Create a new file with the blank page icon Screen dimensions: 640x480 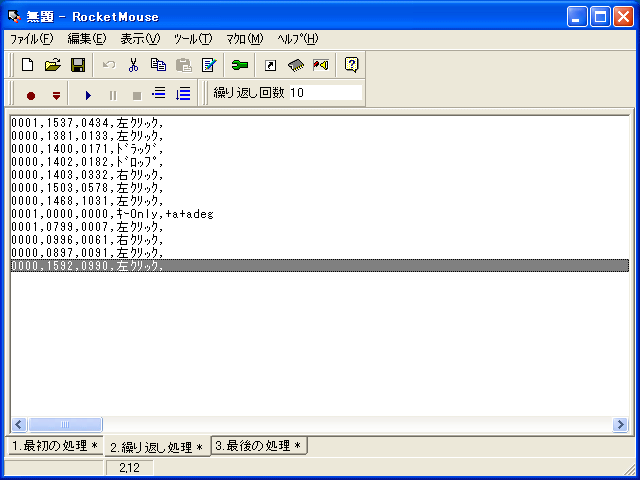[x=27, y=65]
